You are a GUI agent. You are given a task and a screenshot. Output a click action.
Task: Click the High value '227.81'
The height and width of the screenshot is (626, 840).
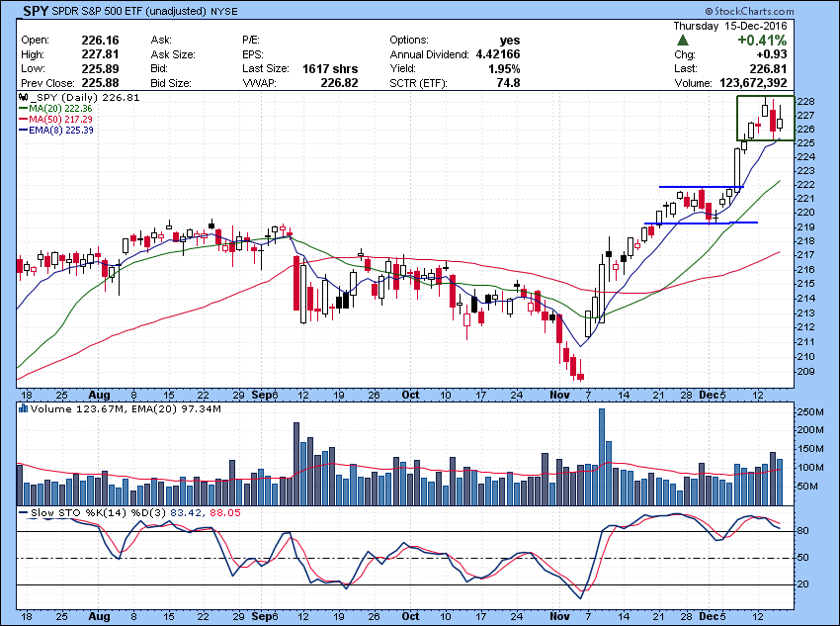pyautogui.click(x=100, y=54)
